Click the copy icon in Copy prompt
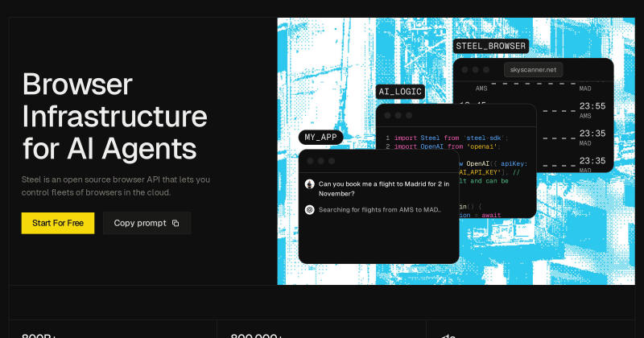 tap(175, 223)
